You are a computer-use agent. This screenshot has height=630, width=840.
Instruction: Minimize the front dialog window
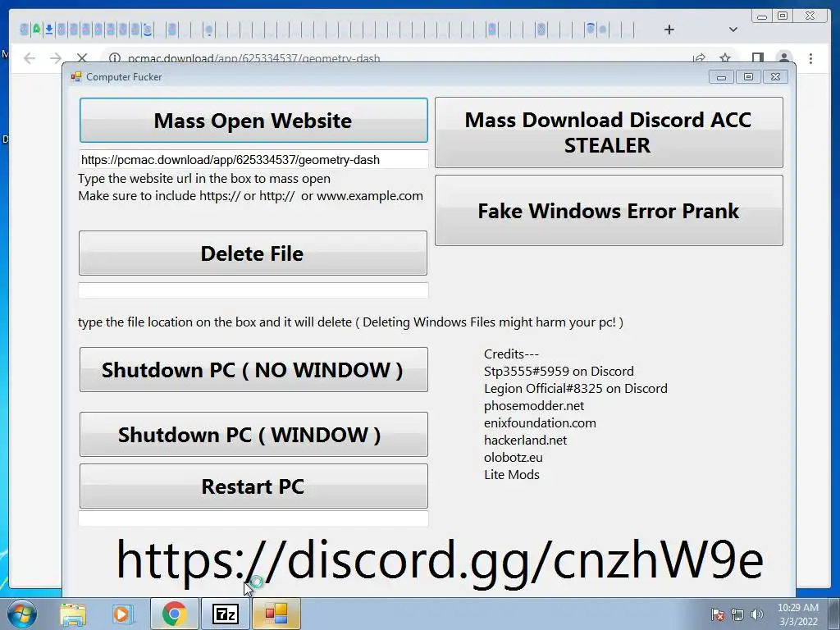pyautogui.click(x=721, y=77)
